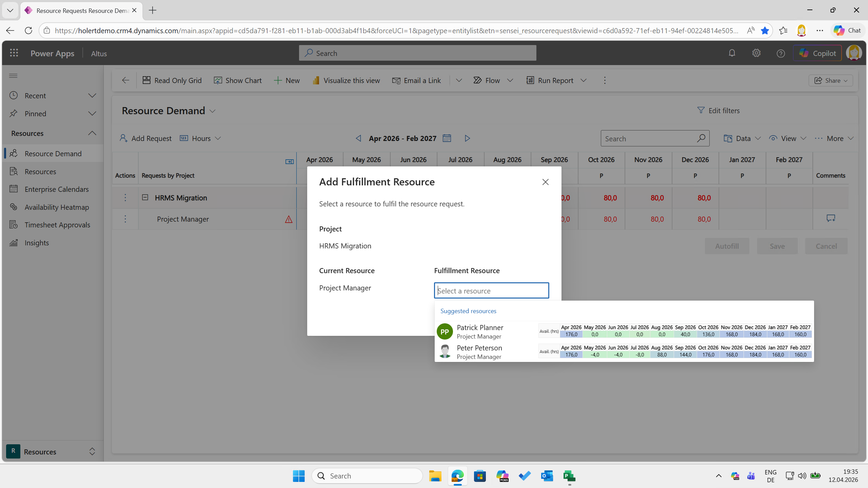Viewport: 868px width, 488px height.
Task: Open Timesheet Approvals navigation item
Action: coord(57,225)
